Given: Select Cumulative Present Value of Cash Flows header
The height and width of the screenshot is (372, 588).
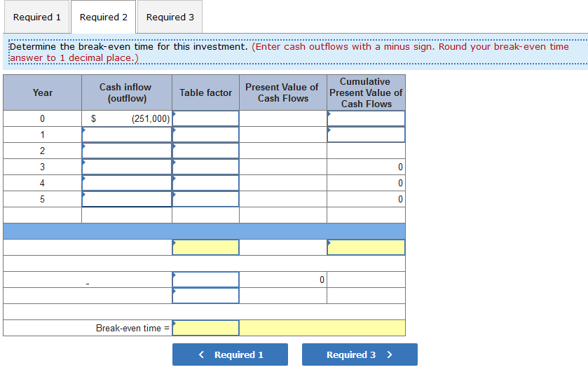Looking at the screenshot, I should (x=366, y=92).
